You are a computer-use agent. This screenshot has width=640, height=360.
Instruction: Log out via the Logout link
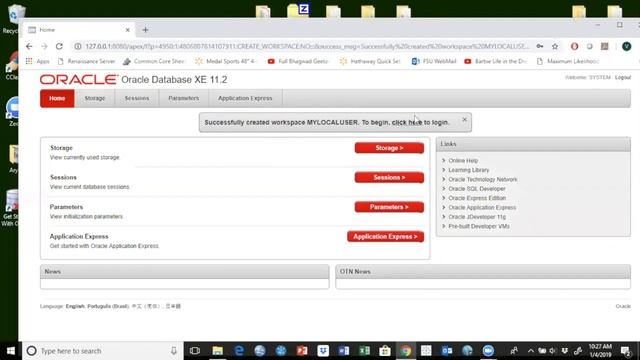623,78
